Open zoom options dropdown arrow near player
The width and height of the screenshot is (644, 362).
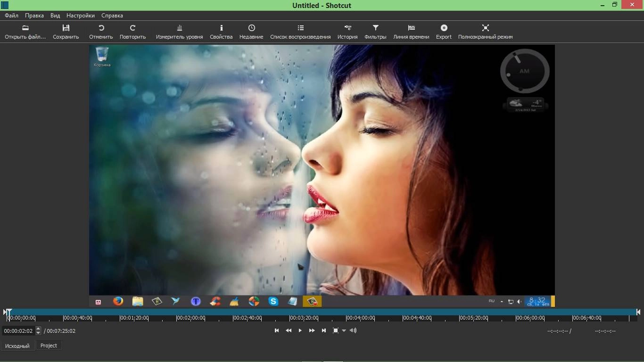pos(344,331)
